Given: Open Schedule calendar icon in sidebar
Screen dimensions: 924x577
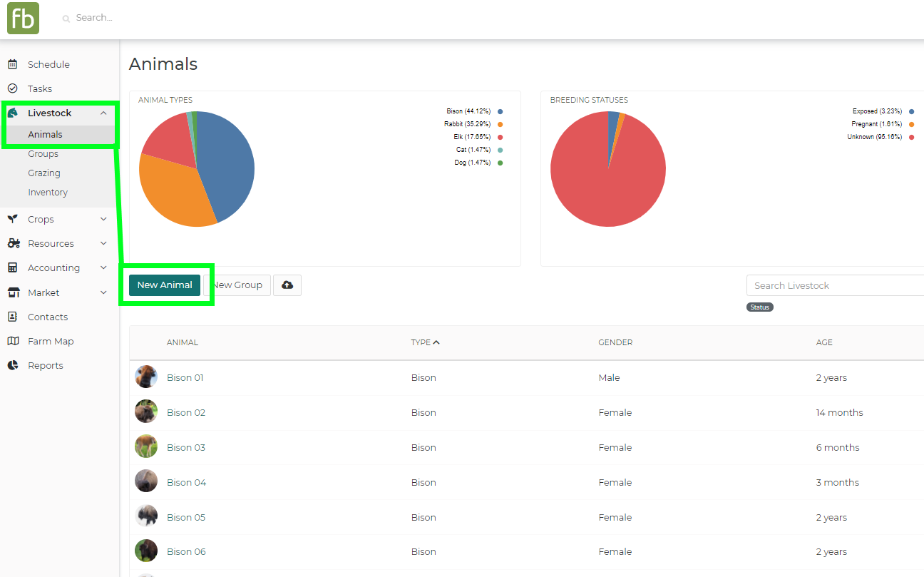Looking at the screenshot, I should pyautogui.click(x=12, y=64).
